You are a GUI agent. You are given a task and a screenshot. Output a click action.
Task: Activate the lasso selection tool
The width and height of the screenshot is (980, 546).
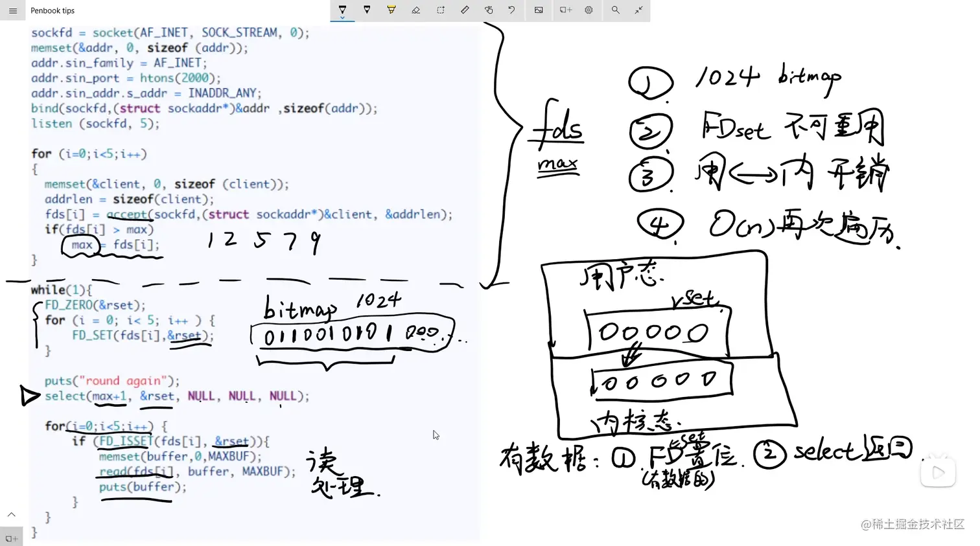(440, 9)
